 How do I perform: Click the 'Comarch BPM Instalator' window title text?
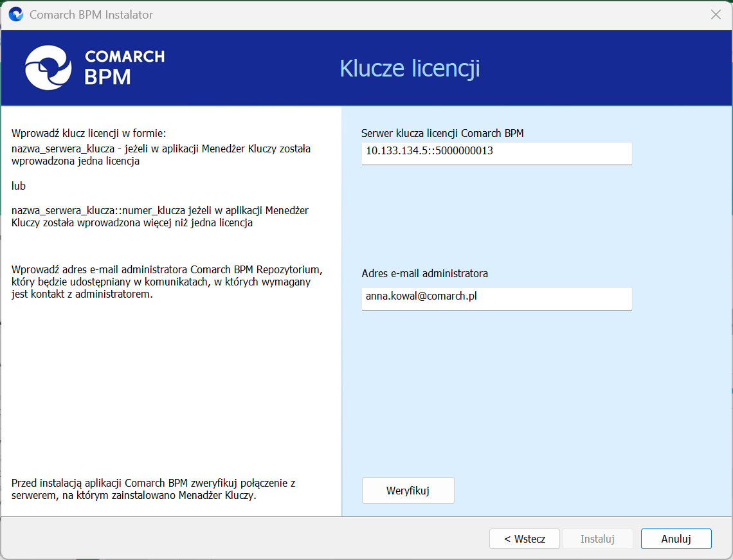[x=91, y=14]
